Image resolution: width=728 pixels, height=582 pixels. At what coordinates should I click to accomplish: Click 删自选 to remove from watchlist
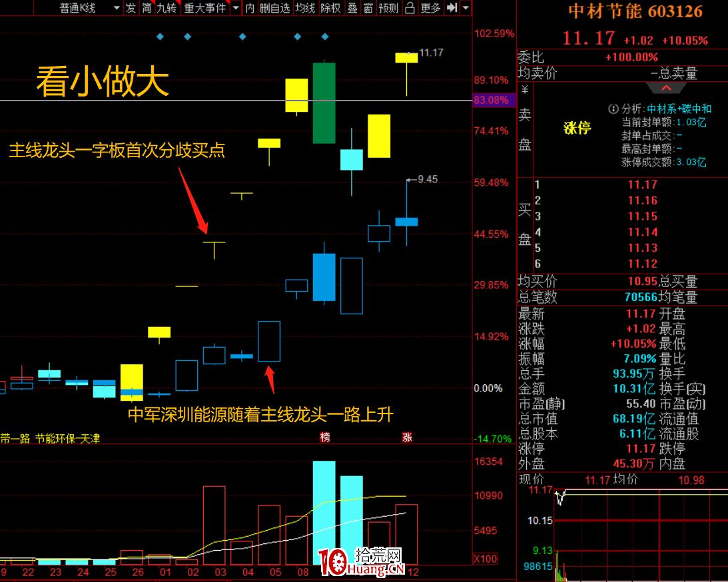pyautogui.click(x=275, y=9)
